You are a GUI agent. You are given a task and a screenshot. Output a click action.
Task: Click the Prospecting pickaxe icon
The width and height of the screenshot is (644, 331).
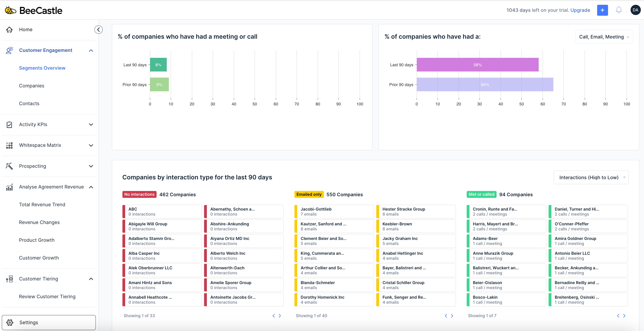(10, 166)
